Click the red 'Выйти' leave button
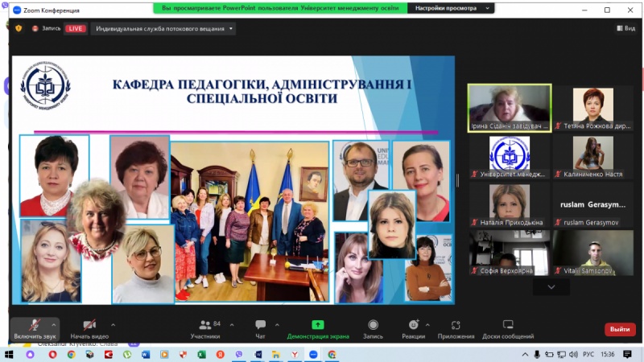This screenshot has height=362, width=644. [x=620, y=329]
